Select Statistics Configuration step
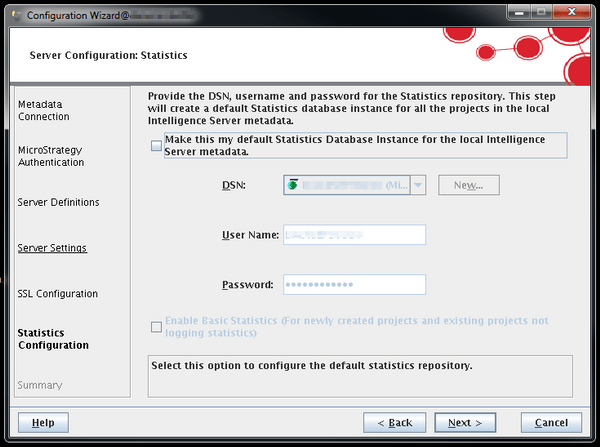The width and height of the screenshot is (600, 447). click(x=53, y=339)
